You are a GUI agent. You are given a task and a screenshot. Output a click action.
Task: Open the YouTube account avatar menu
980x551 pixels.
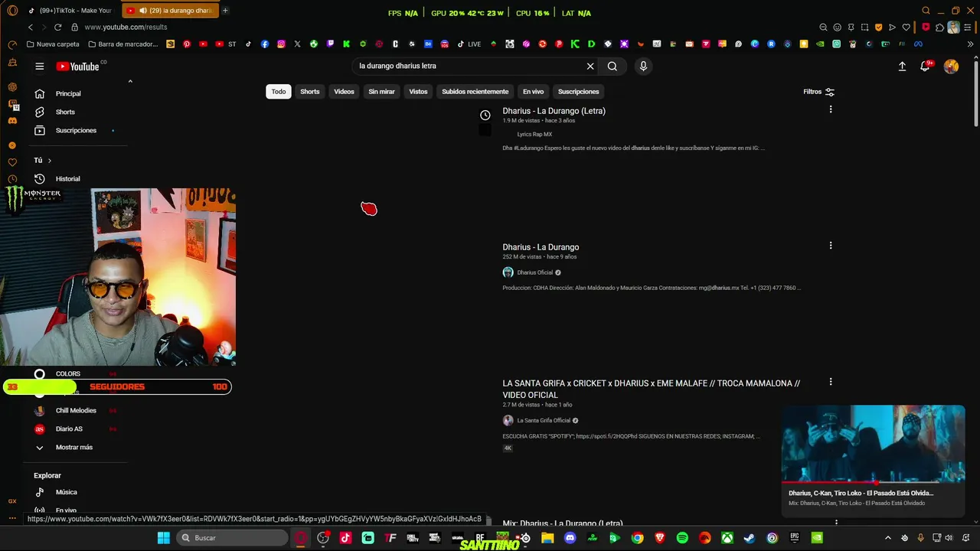[951, 67]
